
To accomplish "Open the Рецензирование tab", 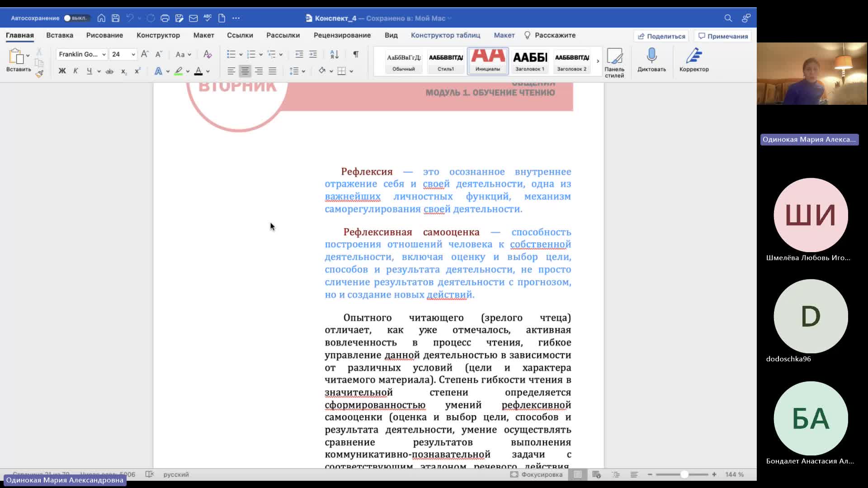I will 342,35.
